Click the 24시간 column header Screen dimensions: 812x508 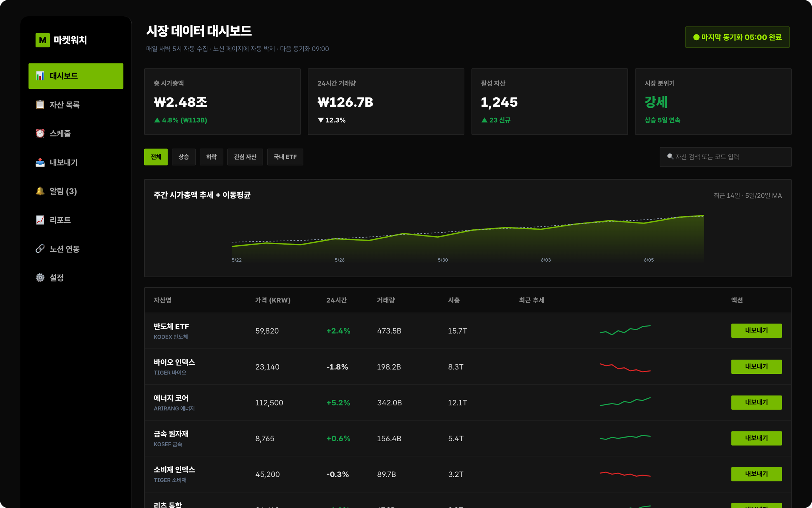(336, 300)
